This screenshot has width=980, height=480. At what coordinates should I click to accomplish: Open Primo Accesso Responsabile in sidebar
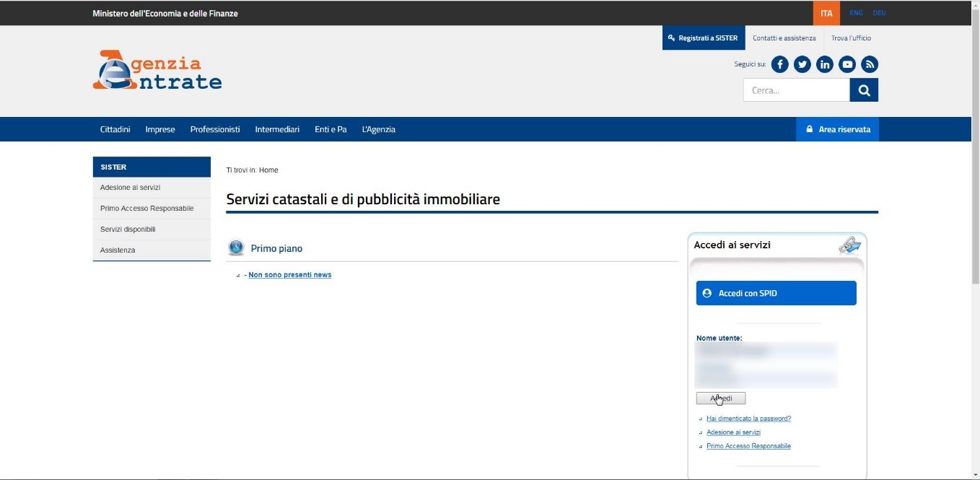[152, 209]
